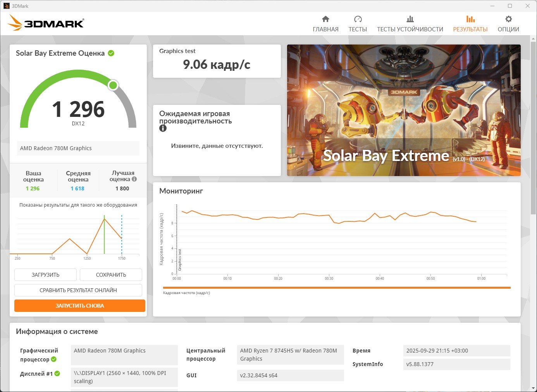The image size is (537, 392).
Task: Click the Показаны результаты для такого же оборудования note
Action: pos(78,205)
